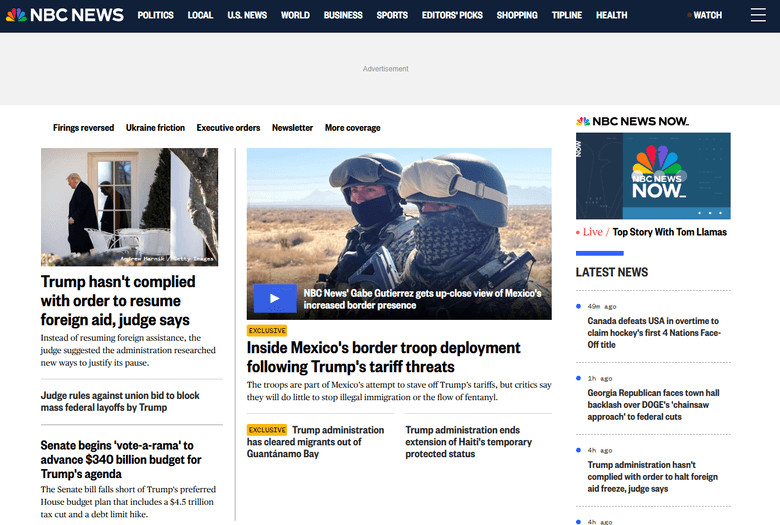Open the Business section

tap(343, 15)
